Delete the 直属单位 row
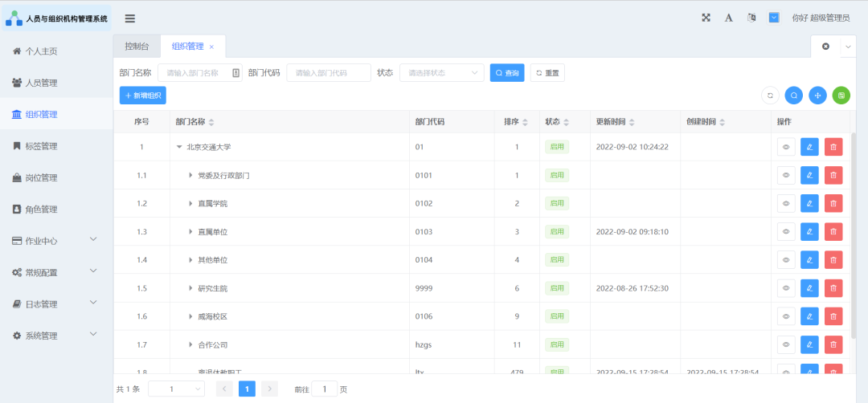Screen dimensions: 868x403 click(833, 232)
